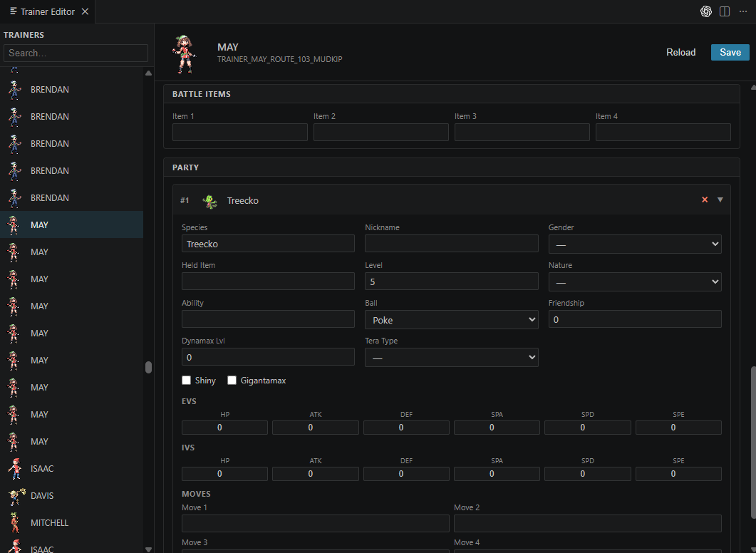Reload the trainer data
This screenshot has height=553, width=756.
click(680, 52)
